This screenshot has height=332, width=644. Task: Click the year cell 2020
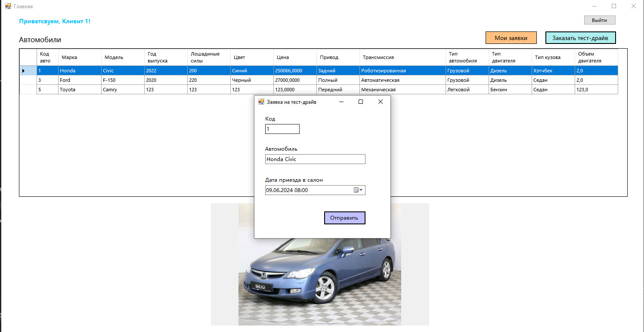click(x=166, y=80)
